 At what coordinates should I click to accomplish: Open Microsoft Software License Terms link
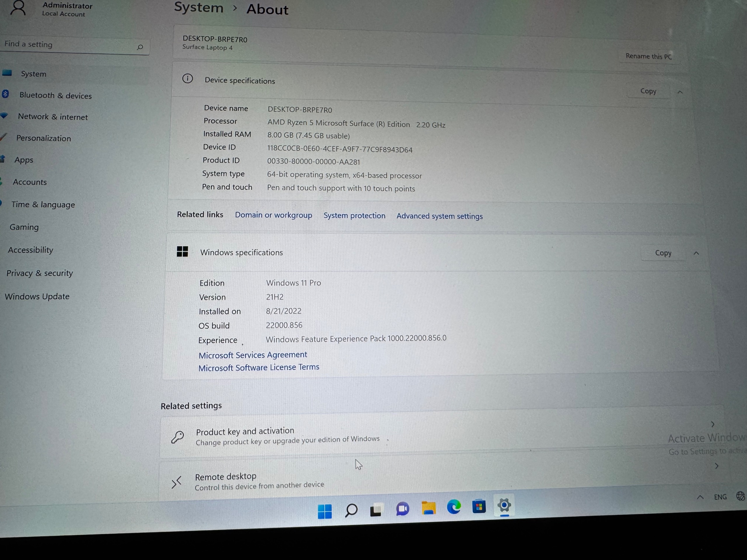[259, 367]
